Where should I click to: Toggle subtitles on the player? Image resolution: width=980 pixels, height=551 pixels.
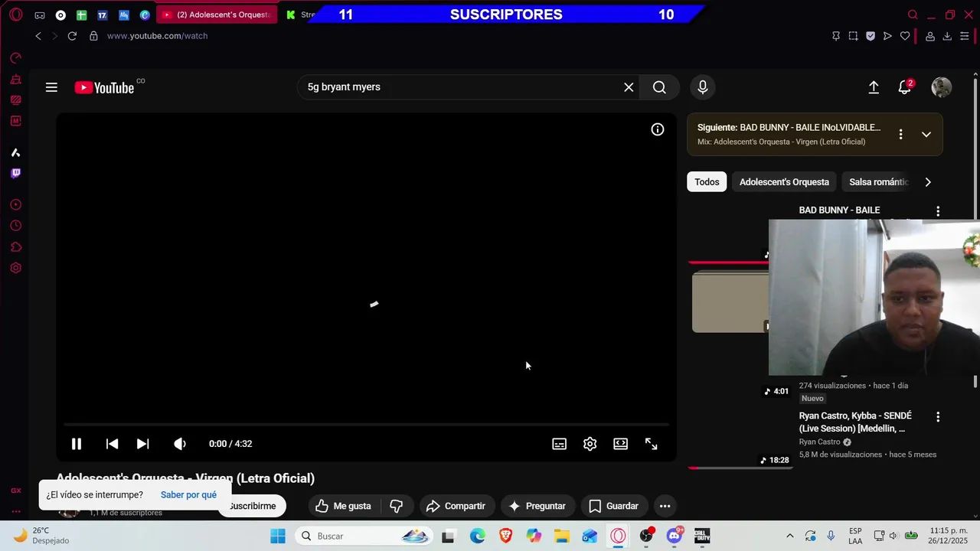click(560, 444)
